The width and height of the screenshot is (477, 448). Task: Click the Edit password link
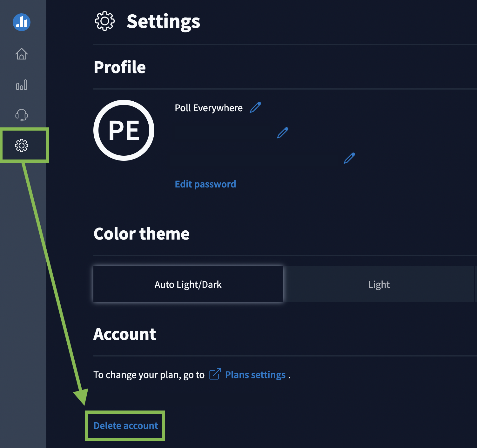(205, 184)
